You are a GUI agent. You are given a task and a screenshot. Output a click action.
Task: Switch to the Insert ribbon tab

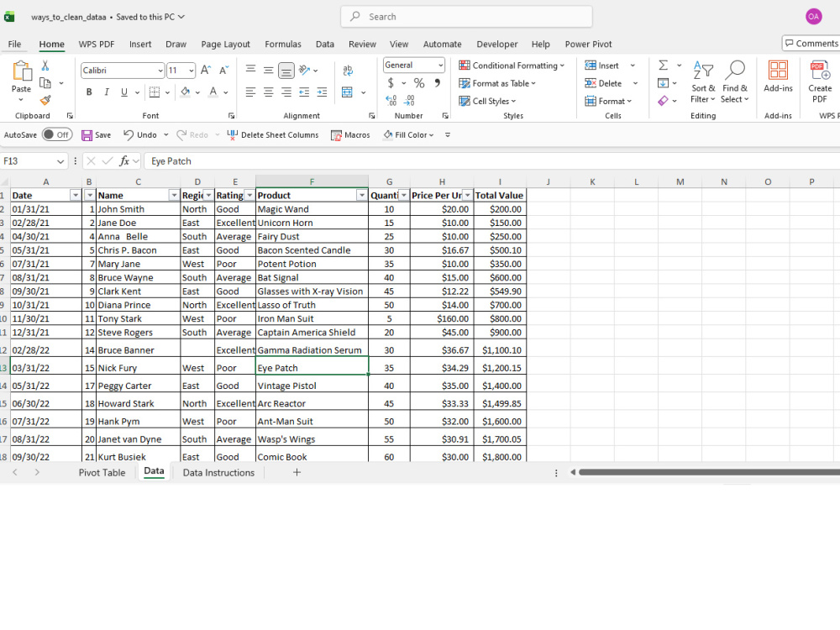coord(140,44)
